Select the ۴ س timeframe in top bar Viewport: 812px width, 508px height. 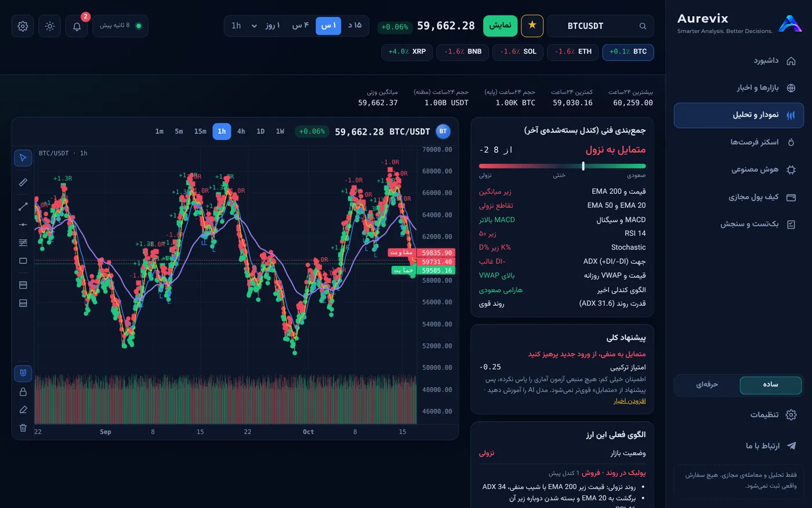300,26
